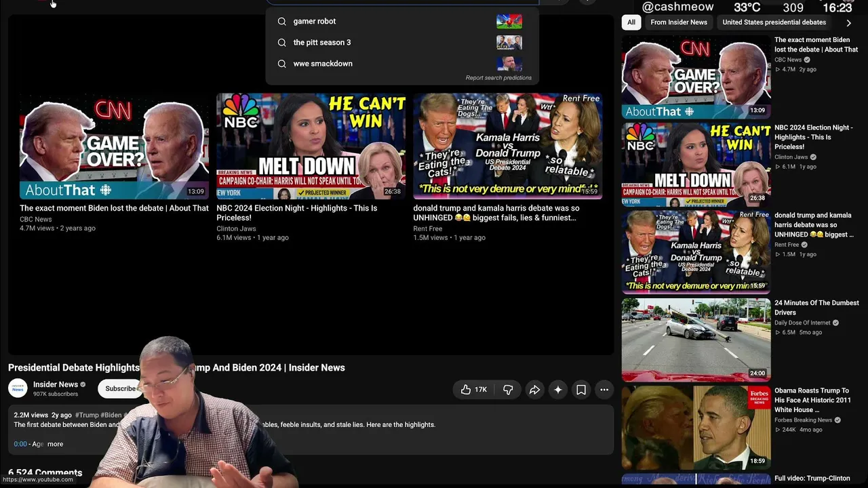Select the thumbnail next to "wwe smackdown" suggestion
Viewport: 868px width, 488px height.
click(509, 64)
